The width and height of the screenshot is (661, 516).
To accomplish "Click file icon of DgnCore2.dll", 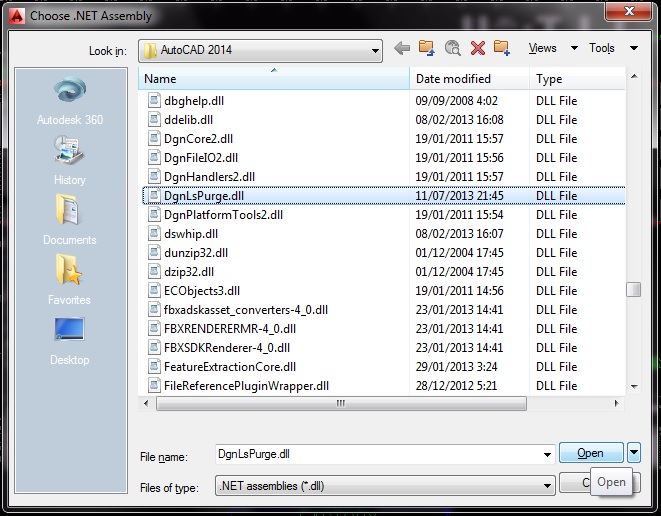I will 154,138.
